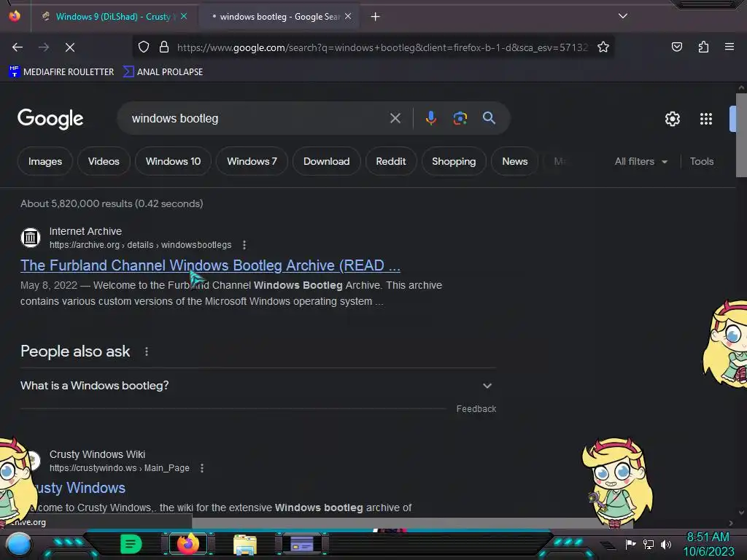Open the tracking protection shield icon
Image resolution: width=747 pixels, height=560 pixels.
coord(144,47)
